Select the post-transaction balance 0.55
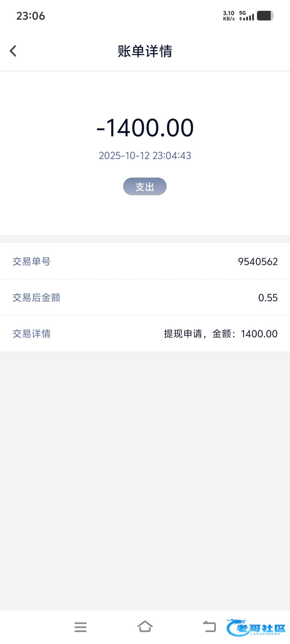 point(268,298)
